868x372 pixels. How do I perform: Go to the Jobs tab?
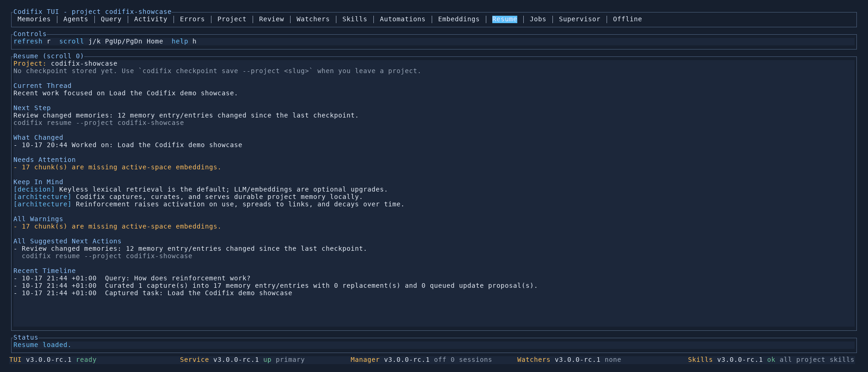tap(538, 19)
